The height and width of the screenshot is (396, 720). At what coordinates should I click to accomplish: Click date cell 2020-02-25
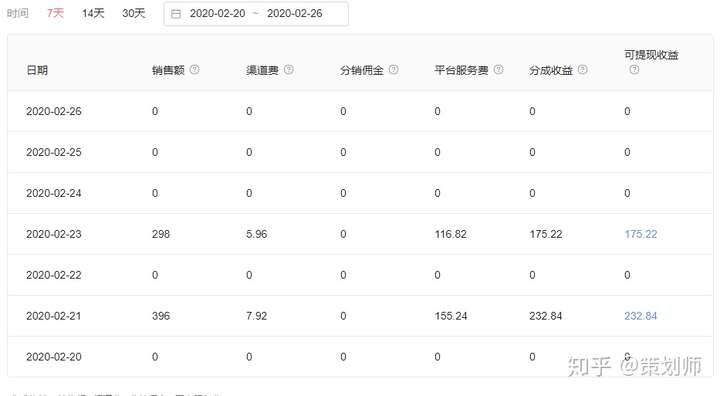[x=54, y=152]
